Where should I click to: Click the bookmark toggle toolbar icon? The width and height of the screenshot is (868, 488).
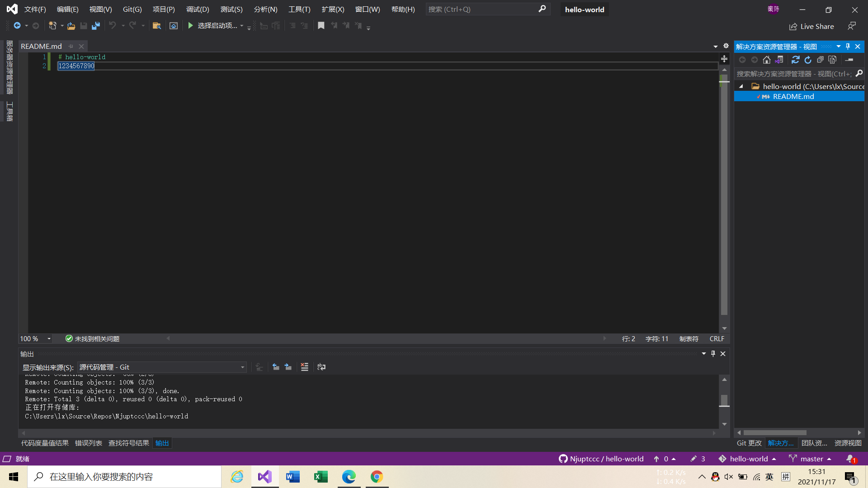tap(321, 26)
